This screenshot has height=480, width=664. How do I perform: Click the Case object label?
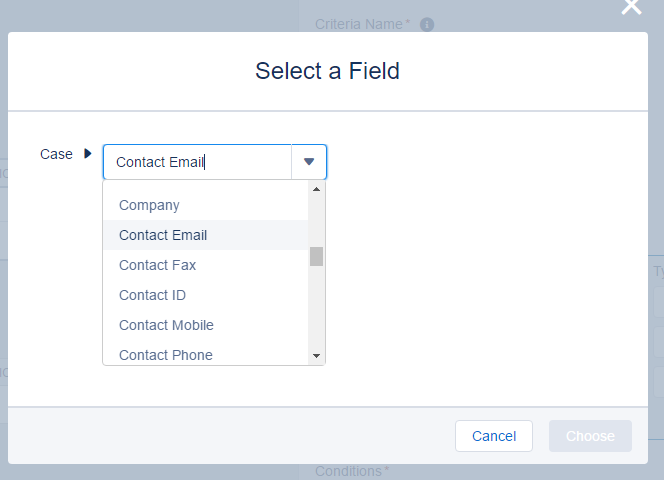(56, 154)
